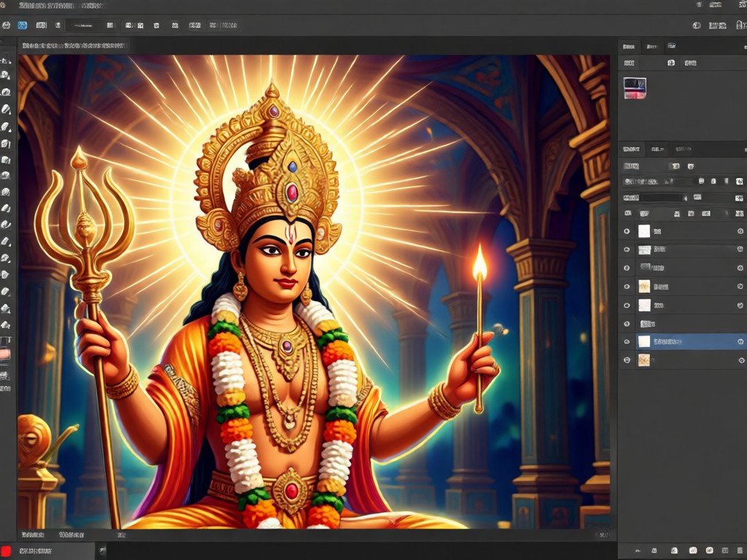This screenshot has width=747, height=560.
Task: Select the topmost tool in the left toolbar
Action: pyautogui.click(x=5, y=61)
